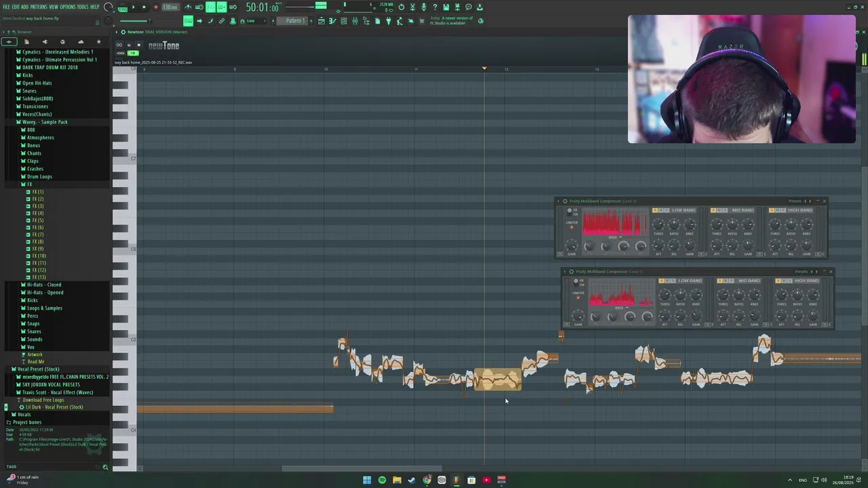Select A state for lower HIGH BAND
Image resolution: width=868 pixels, height=488 pixels.
[x=778, y=281]
